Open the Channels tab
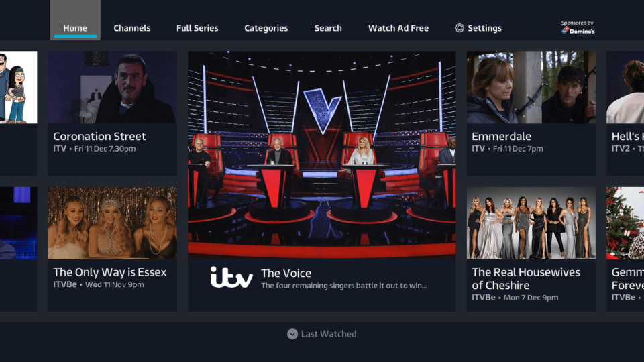 pyautogui.click(x=132, y=28)
